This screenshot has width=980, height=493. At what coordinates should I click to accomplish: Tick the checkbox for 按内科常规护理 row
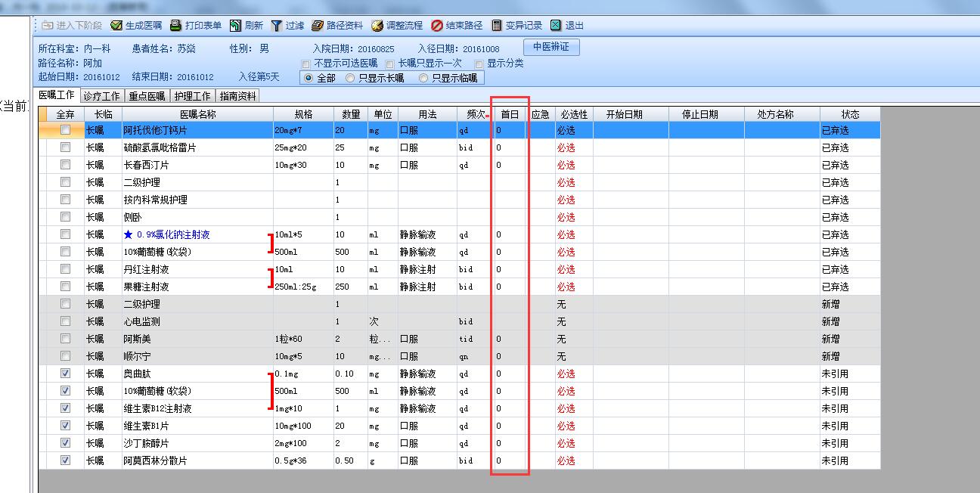click(x=65, y=200)
